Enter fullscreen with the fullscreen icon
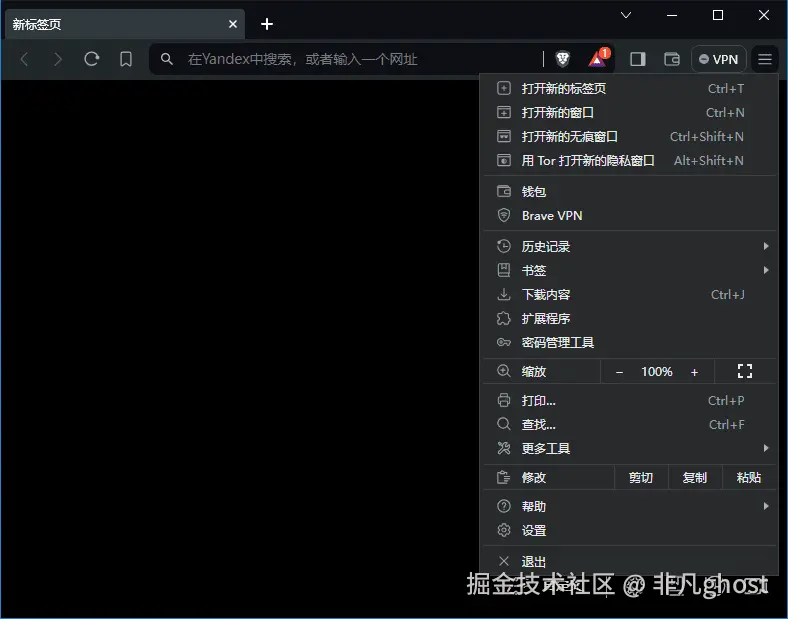This screenshot has height=619, width=788. coord(745,371)
